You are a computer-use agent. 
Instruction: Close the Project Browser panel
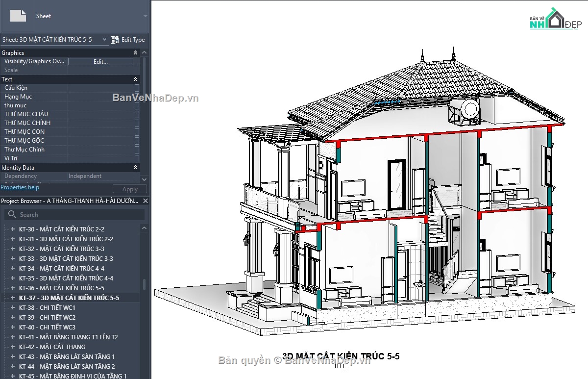[x=146, y=201]
